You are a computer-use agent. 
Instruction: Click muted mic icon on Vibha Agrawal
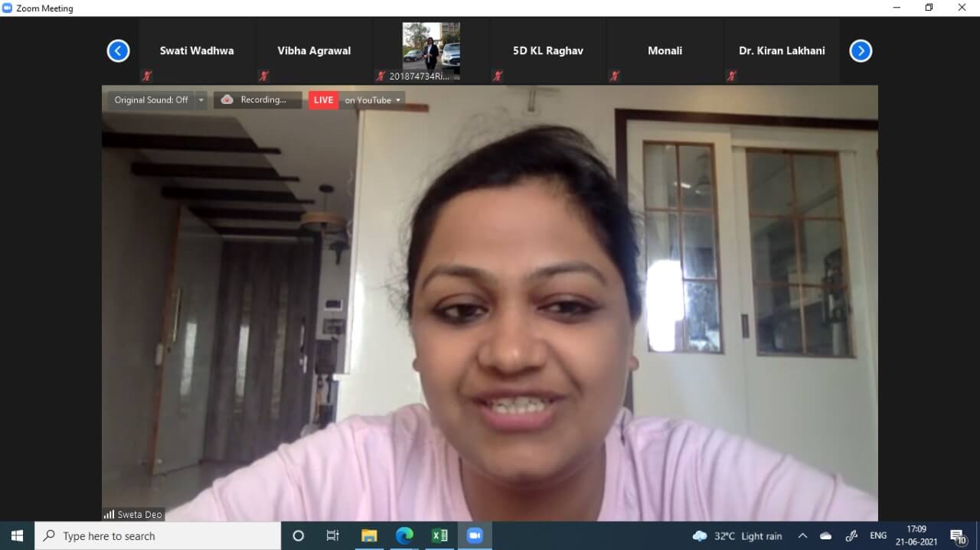263,76
